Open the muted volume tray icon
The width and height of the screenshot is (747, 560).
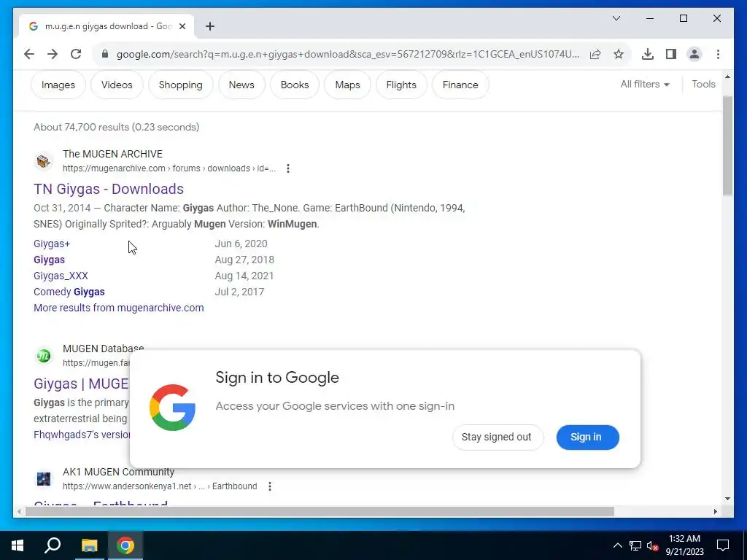pyautogui.click(x=652, y=545)
